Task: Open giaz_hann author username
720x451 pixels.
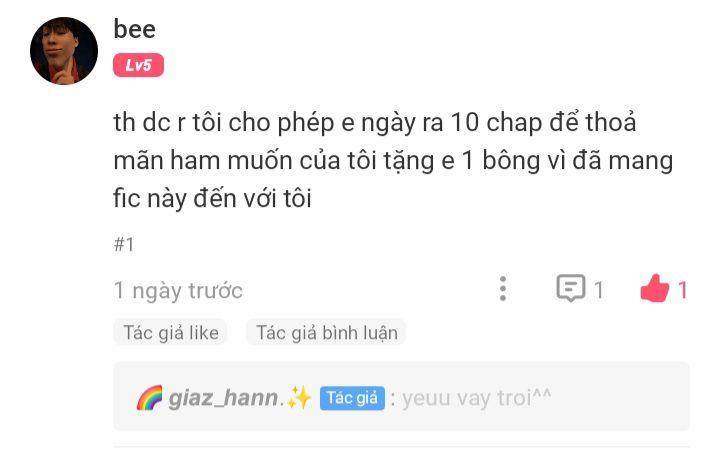Action: pyautogui.click(x=223, y=398)
